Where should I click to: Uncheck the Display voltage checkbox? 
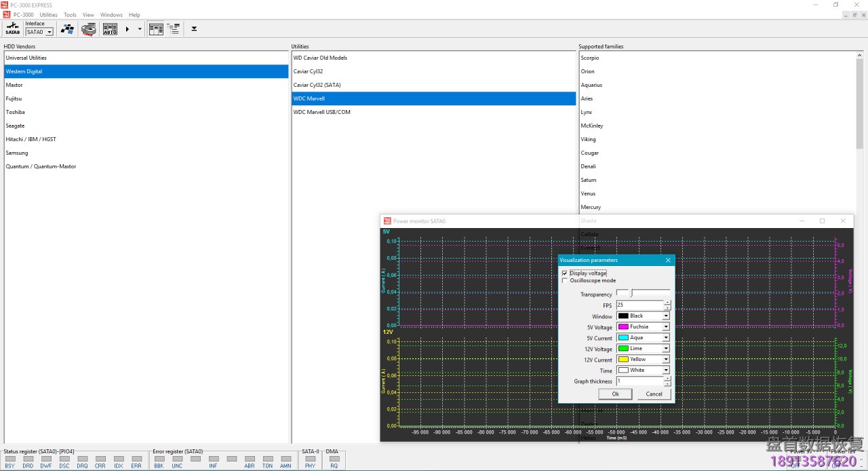tap(564, 273)
